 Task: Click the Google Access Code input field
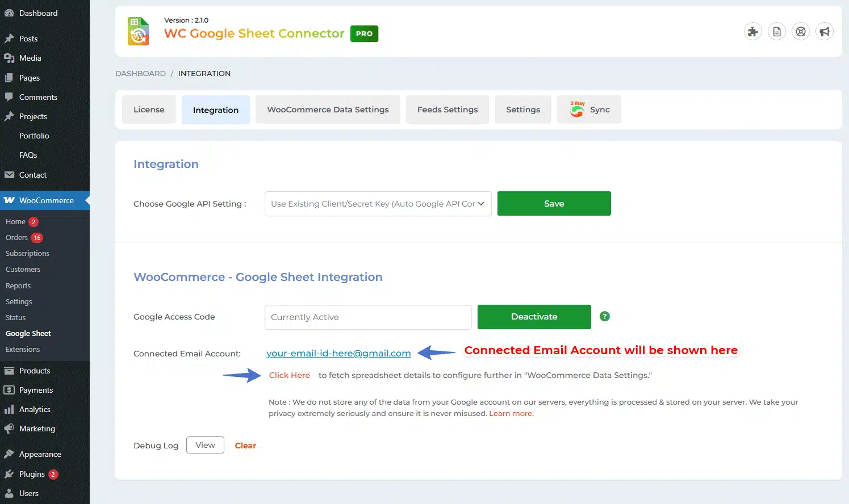tap(367, 317)
